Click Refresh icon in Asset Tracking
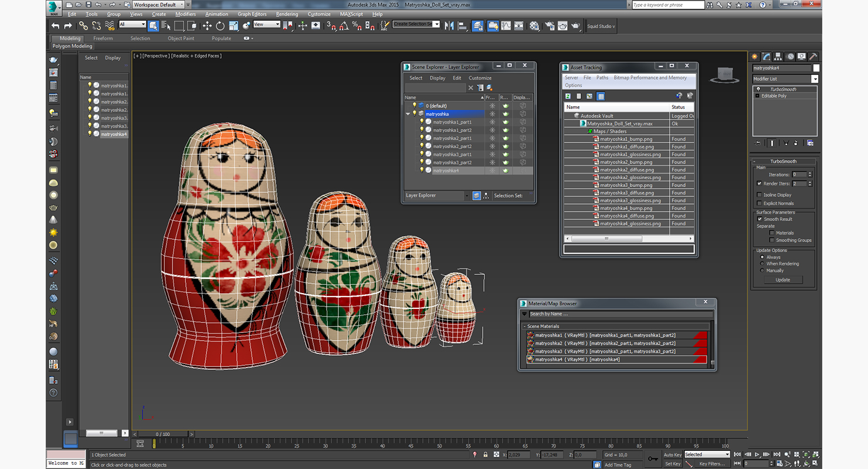 (568, 96)
